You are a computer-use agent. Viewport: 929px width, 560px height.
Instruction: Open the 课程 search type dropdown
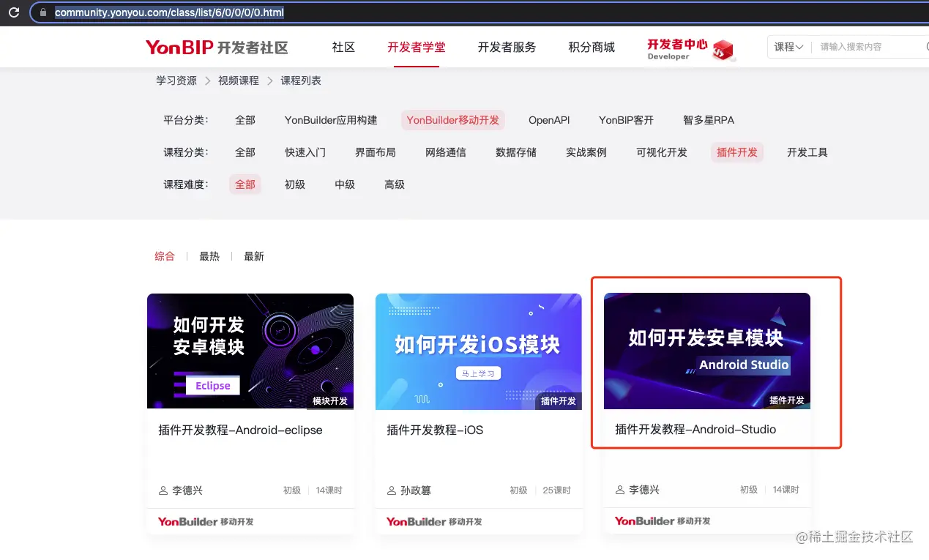coord(789,47)
